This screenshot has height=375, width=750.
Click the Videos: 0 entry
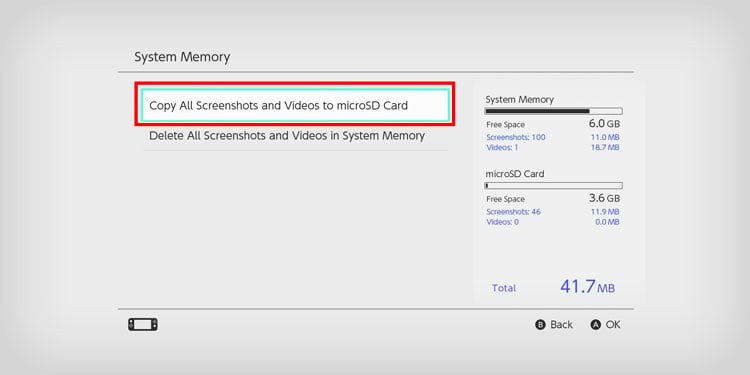[x=502, y=222]
